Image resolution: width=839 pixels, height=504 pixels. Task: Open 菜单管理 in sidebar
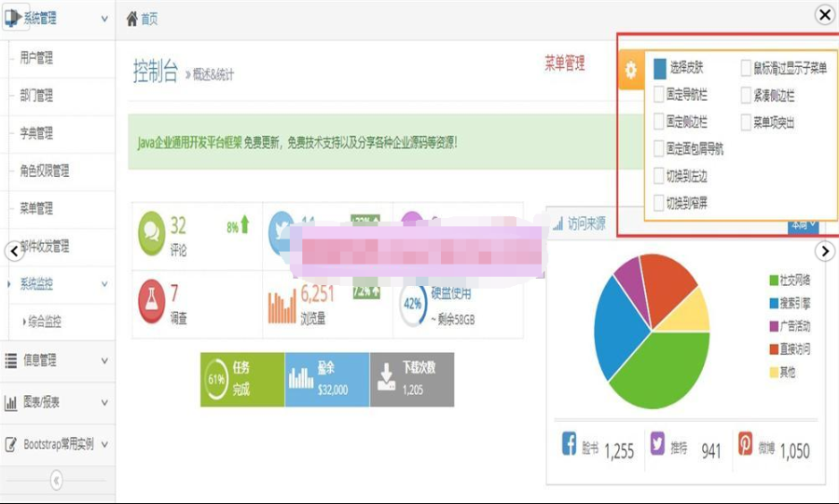(x=36, y=209)
